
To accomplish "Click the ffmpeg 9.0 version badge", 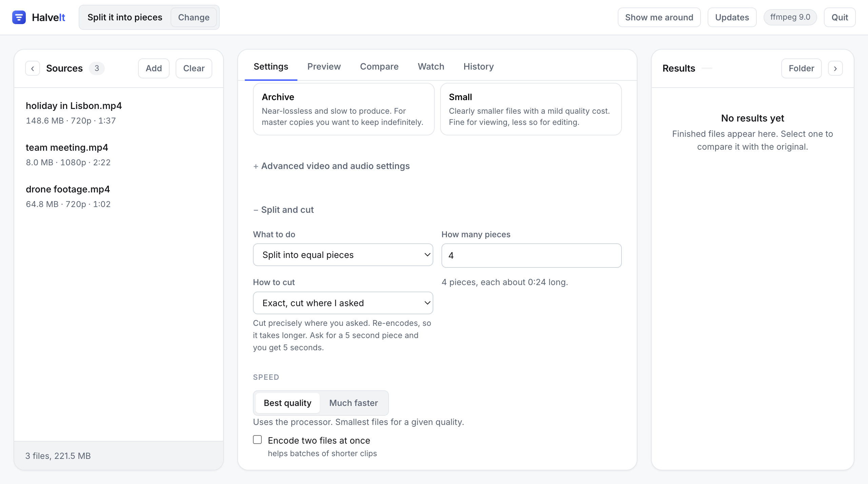I will tap(790, 17).
